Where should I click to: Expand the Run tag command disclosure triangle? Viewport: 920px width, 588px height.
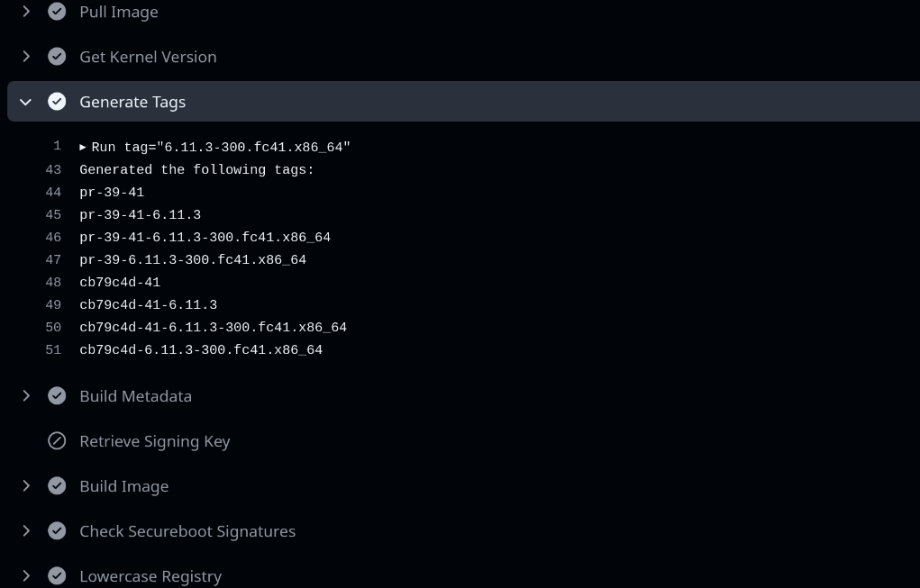[83, 147]
